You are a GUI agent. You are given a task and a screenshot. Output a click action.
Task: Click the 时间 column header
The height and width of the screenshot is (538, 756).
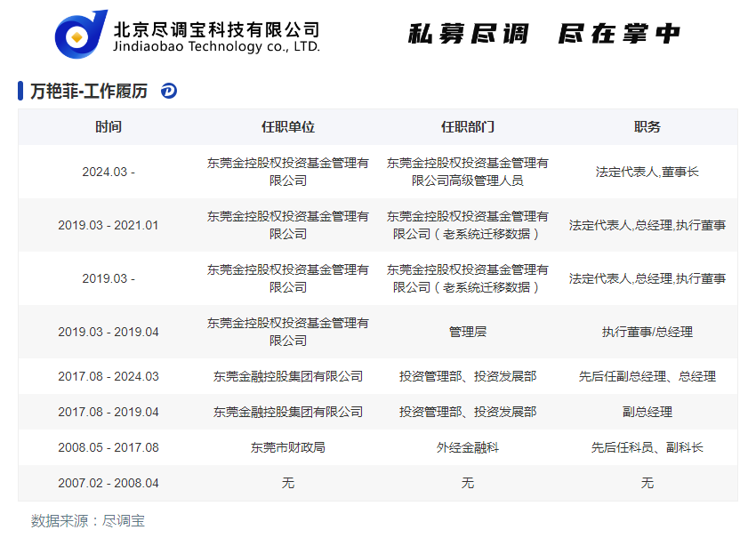[109, 127]
